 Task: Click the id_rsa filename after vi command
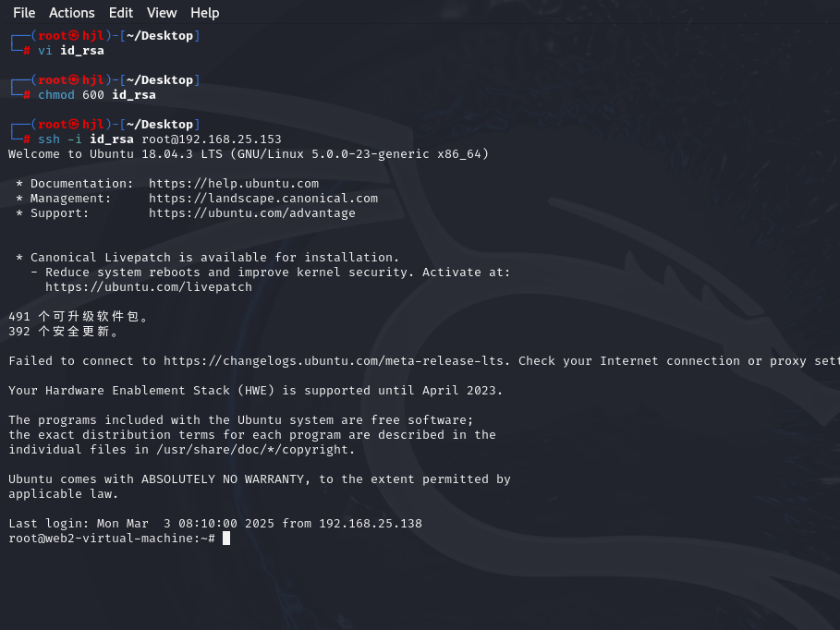[x=81, y=50]
